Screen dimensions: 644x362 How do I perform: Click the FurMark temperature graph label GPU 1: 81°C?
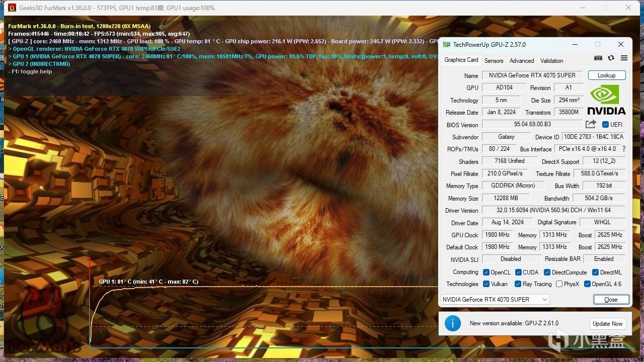pos(148,282)
